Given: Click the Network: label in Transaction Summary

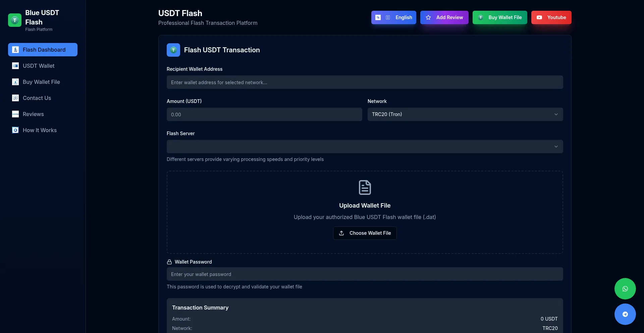Looking at the screenshot, I should tap(182, 328).
